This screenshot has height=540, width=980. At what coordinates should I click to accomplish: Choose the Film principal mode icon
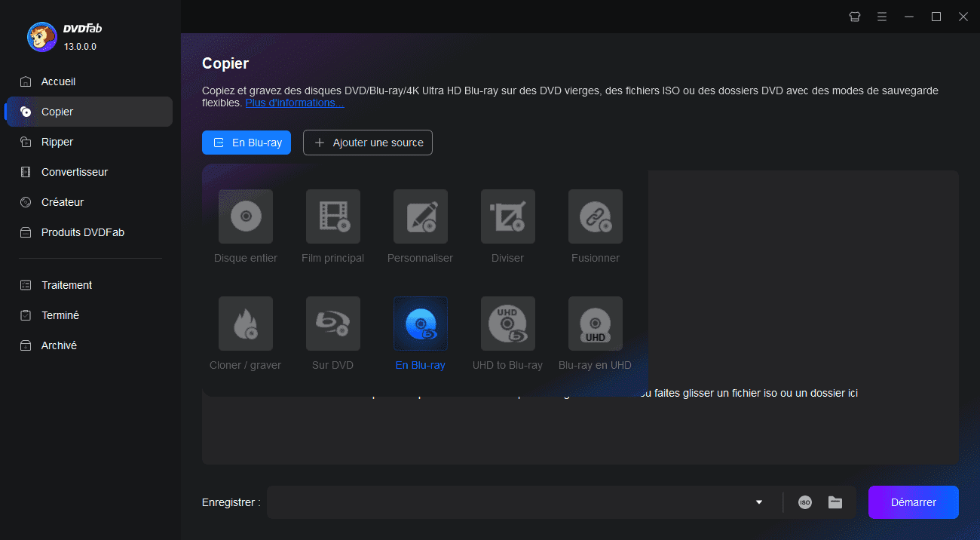333,216
